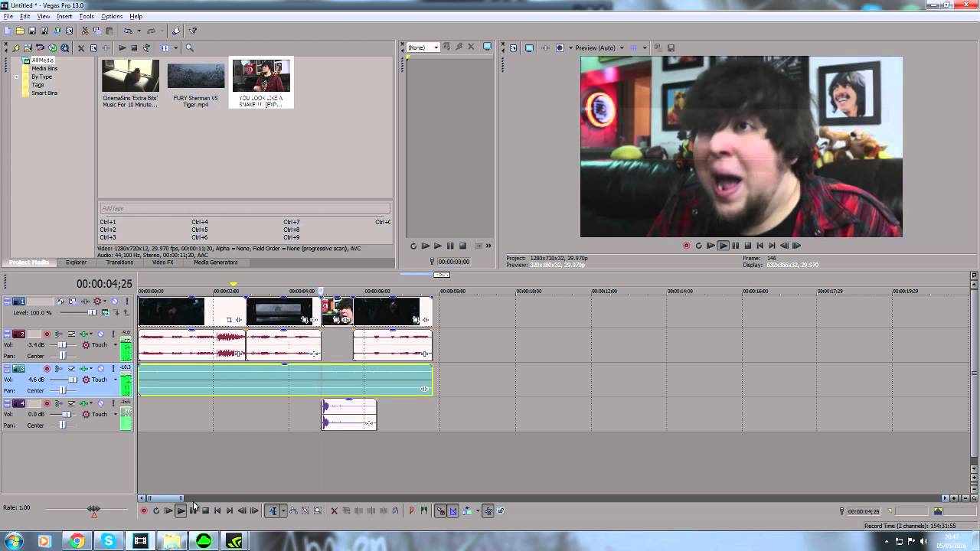Click timeline Record button

coord(143,511)
